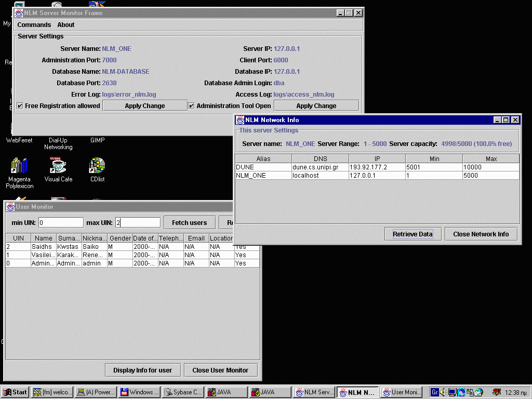
Task: Click the max UIN input field
Action: click(138, 222)
